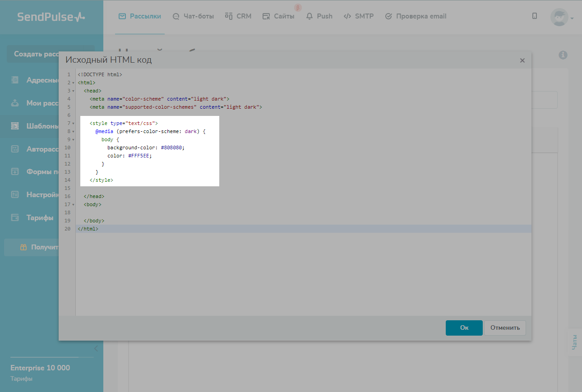Collapse the style block fold arrow on line 7
This screenshot has height=392, width=582.
pos(73,124)
